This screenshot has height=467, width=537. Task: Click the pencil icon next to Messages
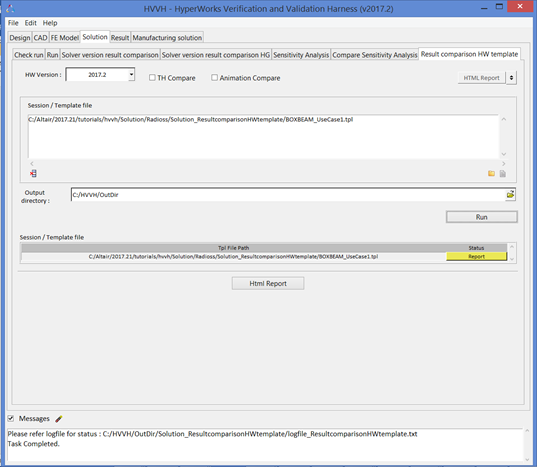tap(59, 418)
